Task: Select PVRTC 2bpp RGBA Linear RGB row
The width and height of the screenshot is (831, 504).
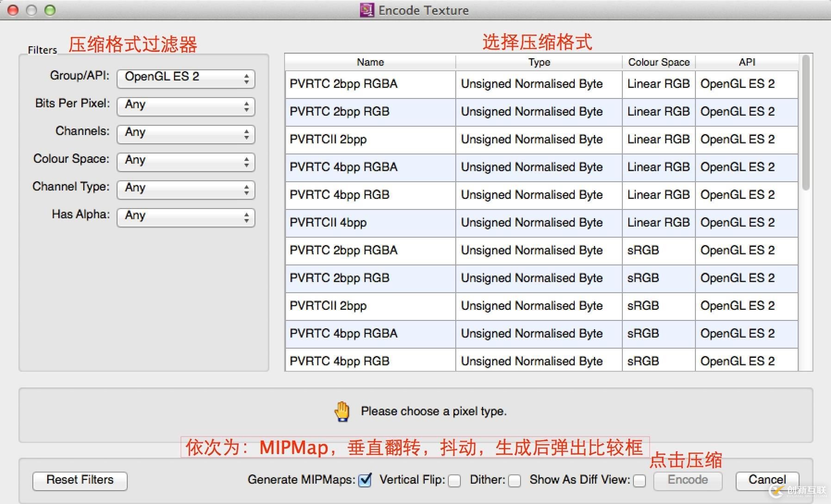Action: click(x=541, y=84)
